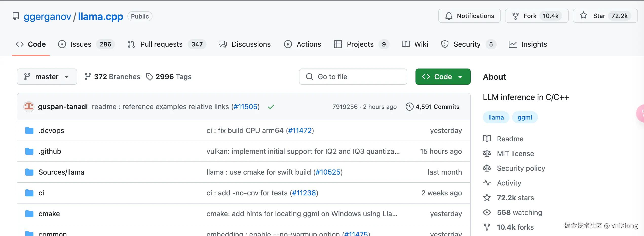Click the eye icon for 568 watching
Viewport: 644px width, 236px height.
pyautogui.click(x=487, y=212)
